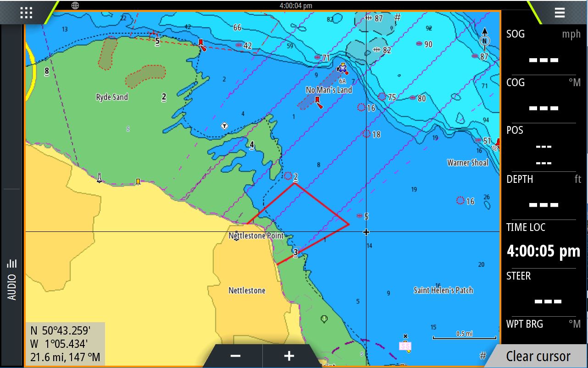
Task: Tap the diamond T marker on Ryde Sand
Action: click(224, 126)
